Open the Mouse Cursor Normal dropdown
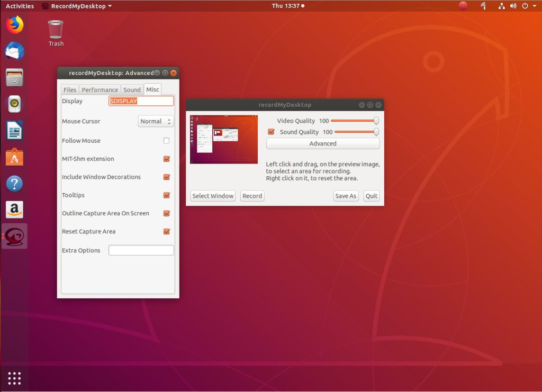Viewport: 542px width, 392px height. coord(156,121)
